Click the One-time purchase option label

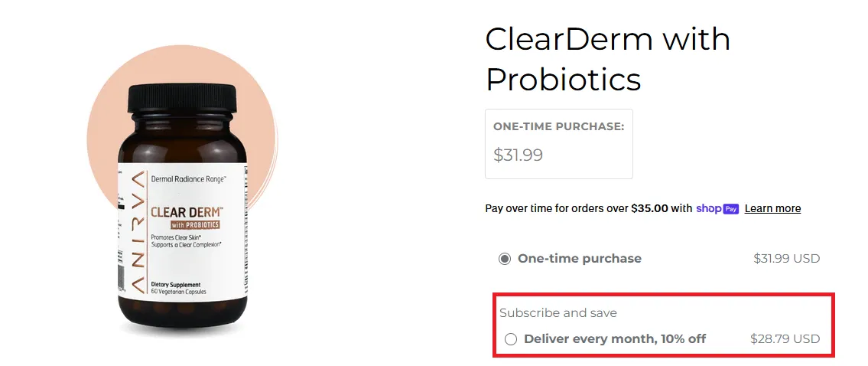click(580, 258)
